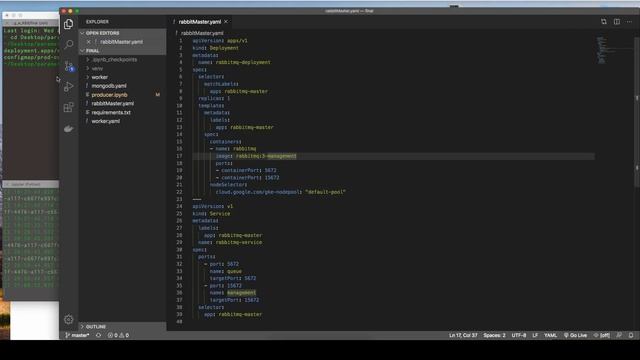The width and height of the screenshot is (640, 360).
Task: Select the rabbitMaster.yaml editor tab
Action: coord(200,22)
